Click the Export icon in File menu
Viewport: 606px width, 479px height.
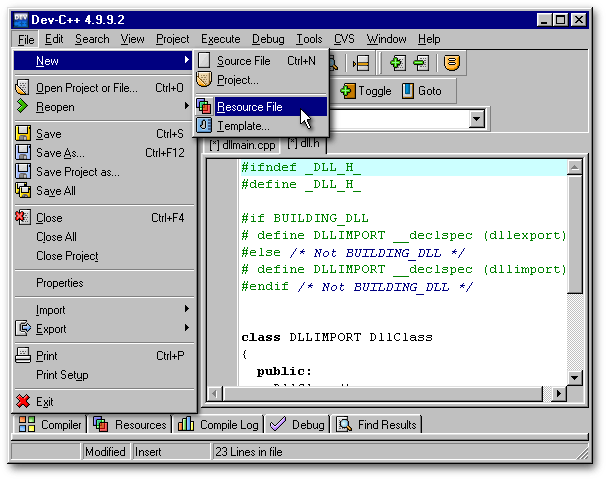pyautogui.click(x=23, y=328)
